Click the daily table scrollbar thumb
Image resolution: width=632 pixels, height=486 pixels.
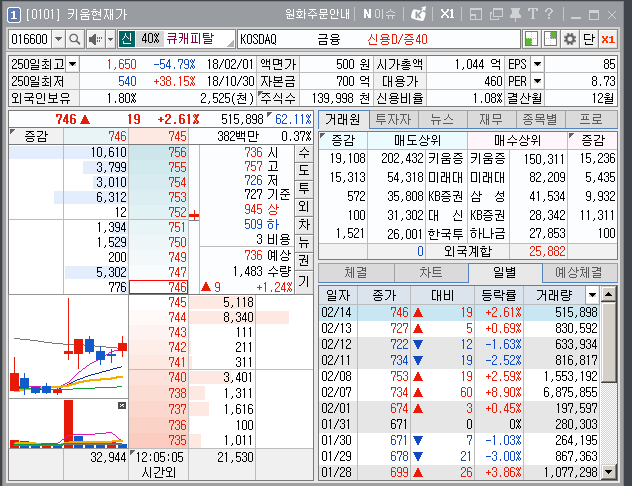click(x=608, y=343)
